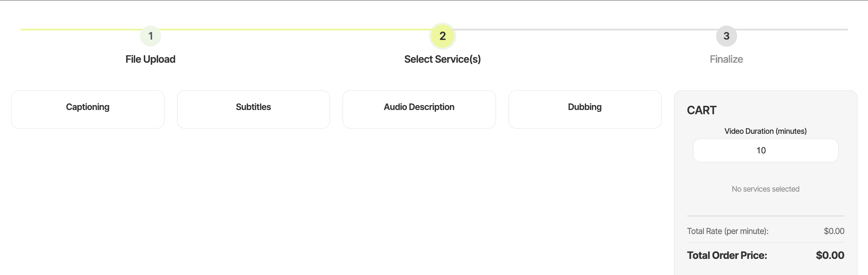
Task: Click the Video Duration (minutes) label
Action: (765, 131)
